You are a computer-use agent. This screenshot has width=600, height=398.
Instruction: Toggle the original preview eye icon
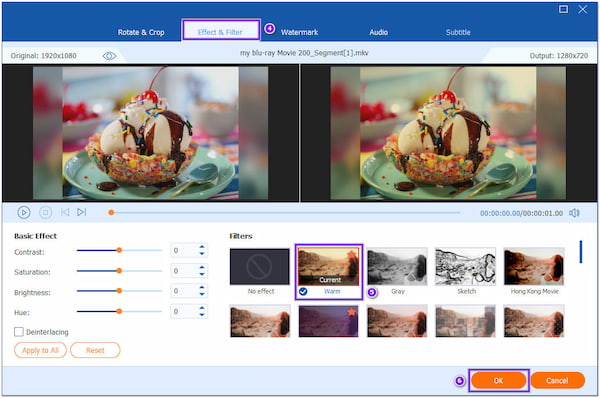coord(109,56)
